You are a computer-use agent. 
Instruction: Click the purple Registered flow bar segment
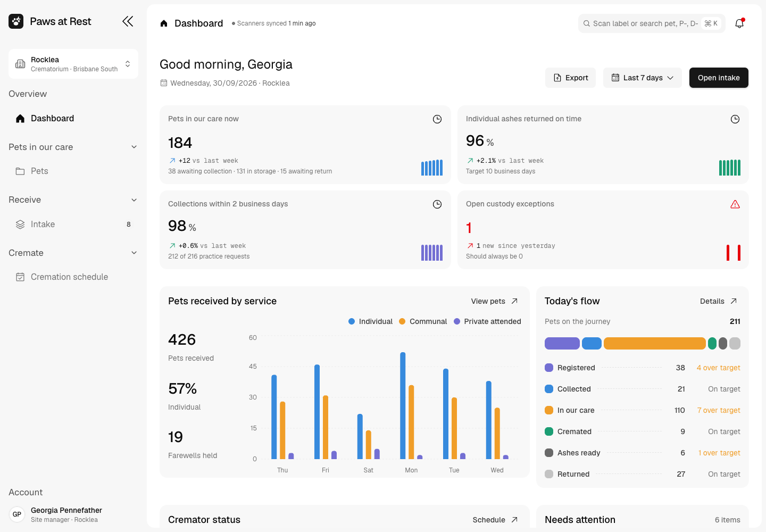tap(562, 343)
